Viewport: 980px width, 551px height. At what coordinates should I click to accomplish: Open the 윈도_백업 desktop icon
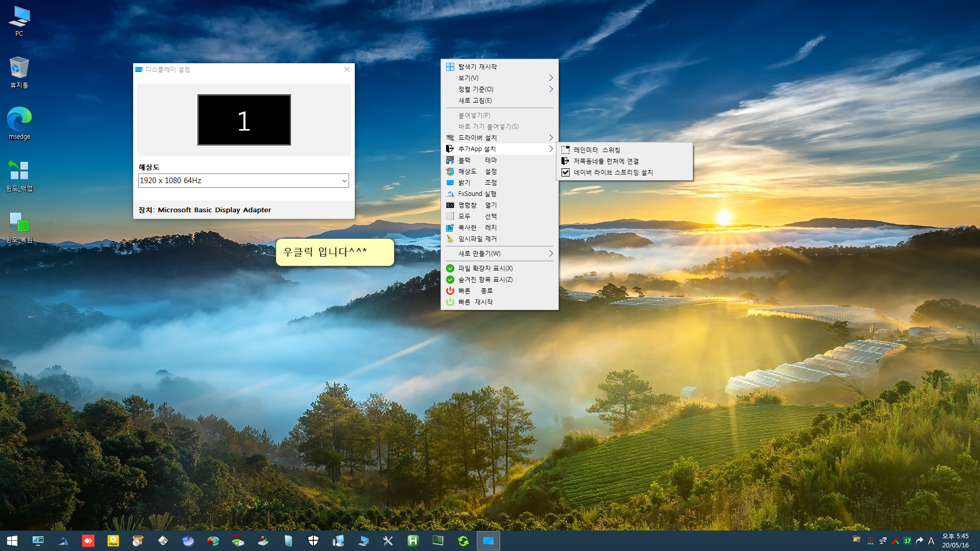point(19,176)
